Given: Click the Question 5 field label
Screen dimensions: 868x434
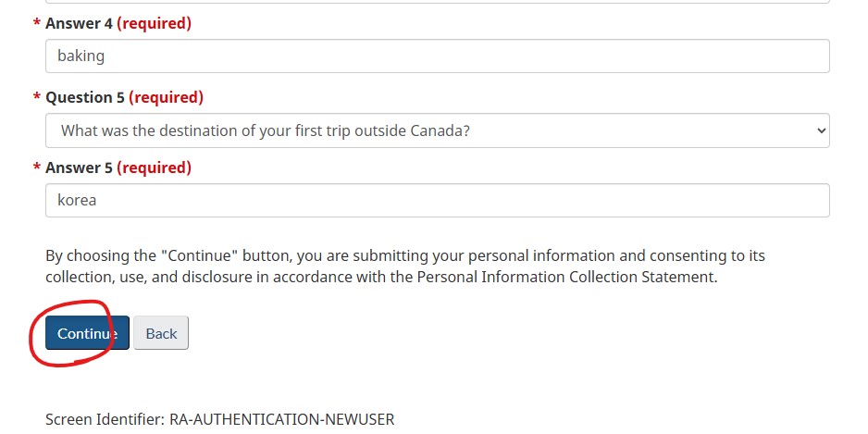Looking at the screenshot, I should (x=85, y=97).
